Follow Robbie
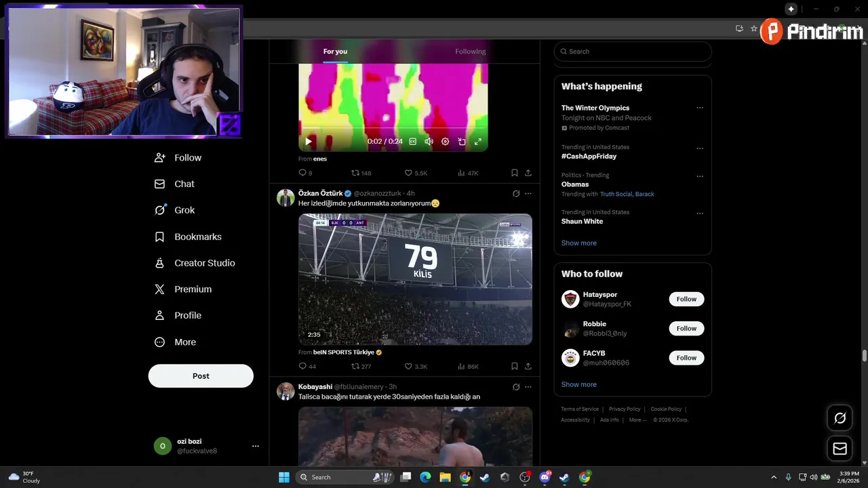 [x=686, y=328]
